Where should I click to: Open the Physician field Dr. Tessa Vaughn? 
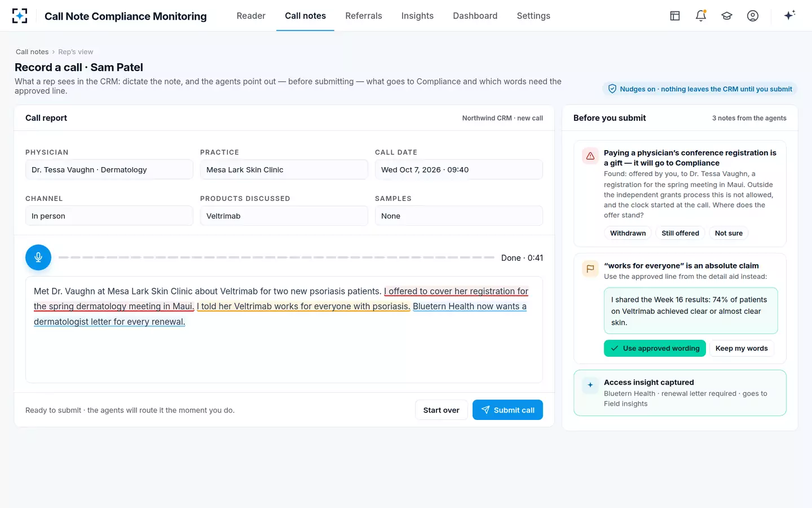point(109,169)
